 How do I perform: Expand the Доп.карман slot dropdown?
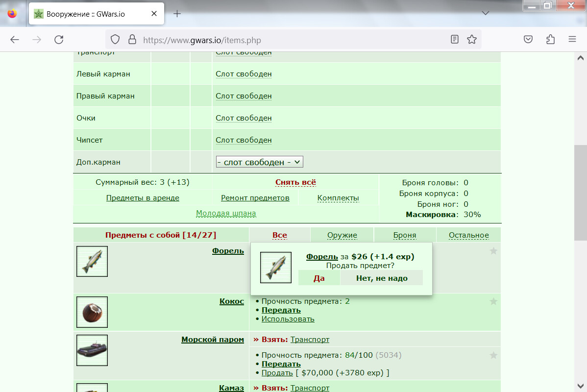click(259, 162)
